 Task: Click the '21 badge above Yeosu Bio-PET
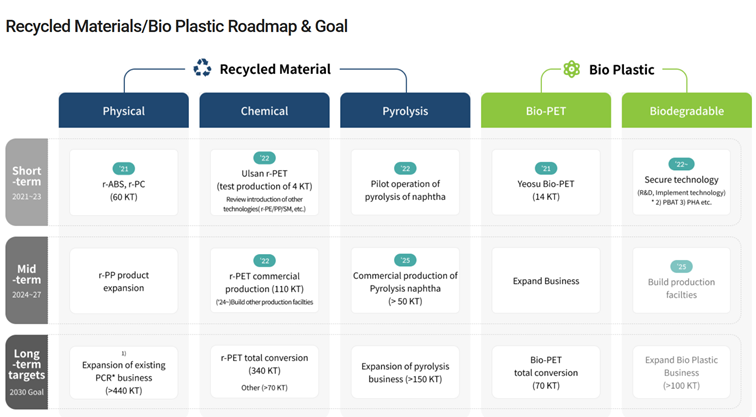[546, 168]
